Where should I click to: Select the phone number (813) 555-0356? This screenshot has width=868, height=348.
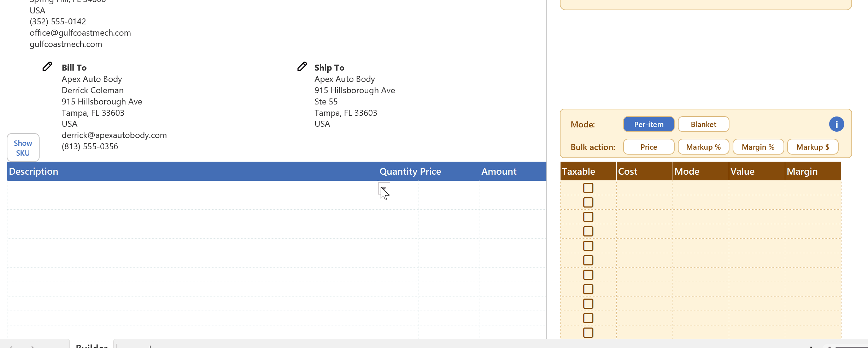pyautogui.click(x=90, y=146)
